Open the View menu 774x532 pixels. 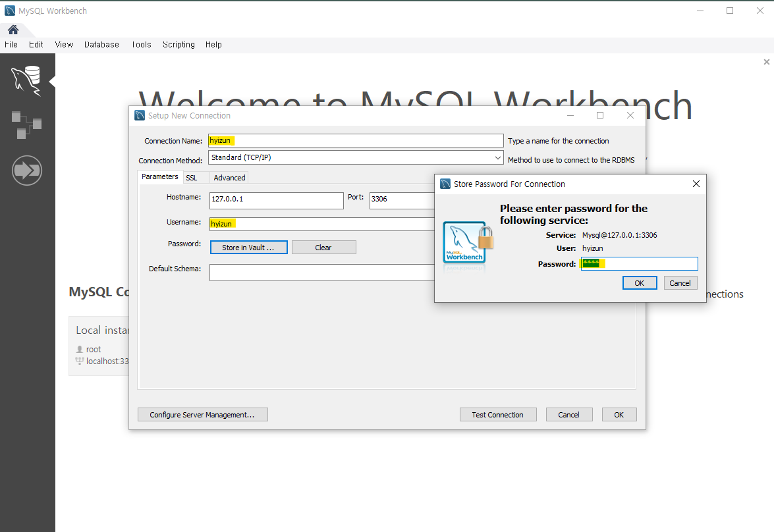pyautogui.click(x=64, y=44)
